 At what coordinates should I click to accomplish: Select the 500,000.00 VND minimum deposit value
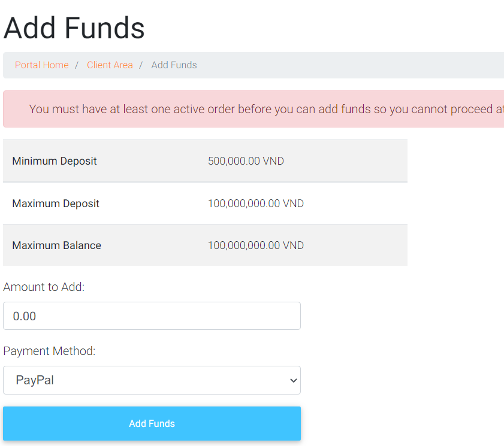point(246,161)
